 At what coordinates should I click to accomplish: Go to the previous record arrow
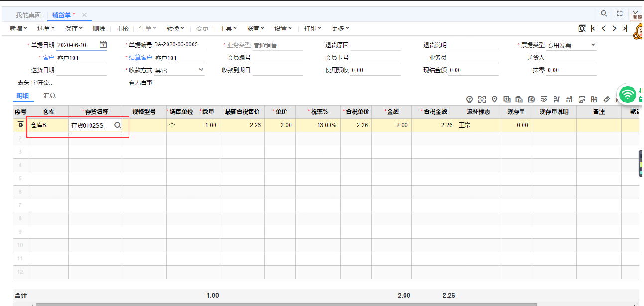[603, 29]
